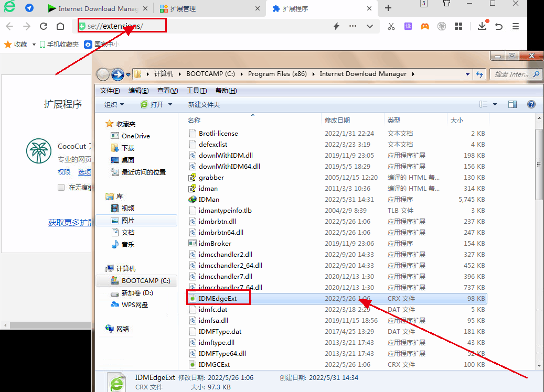Viewport: 544px width, 392px height.
Task: Click the lightning speed-mode icon
Action: pos(336,26)
